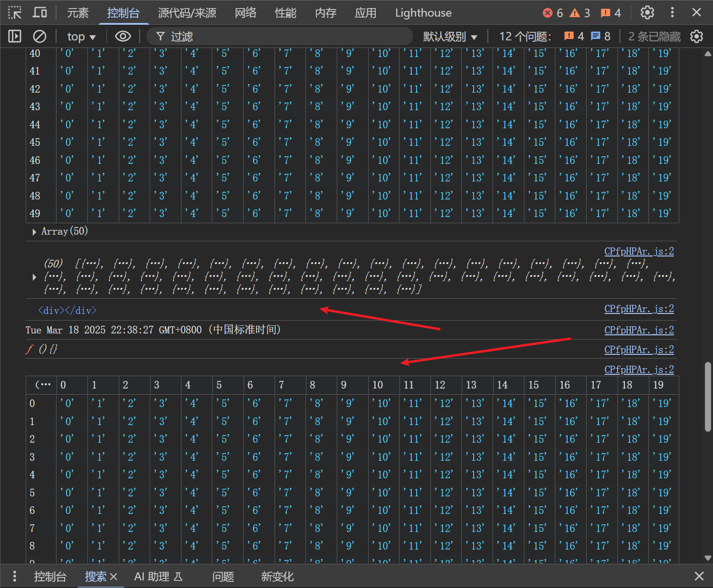Activate the inspect element picker icon
The image size is (713, 588).
pos(15,13)
